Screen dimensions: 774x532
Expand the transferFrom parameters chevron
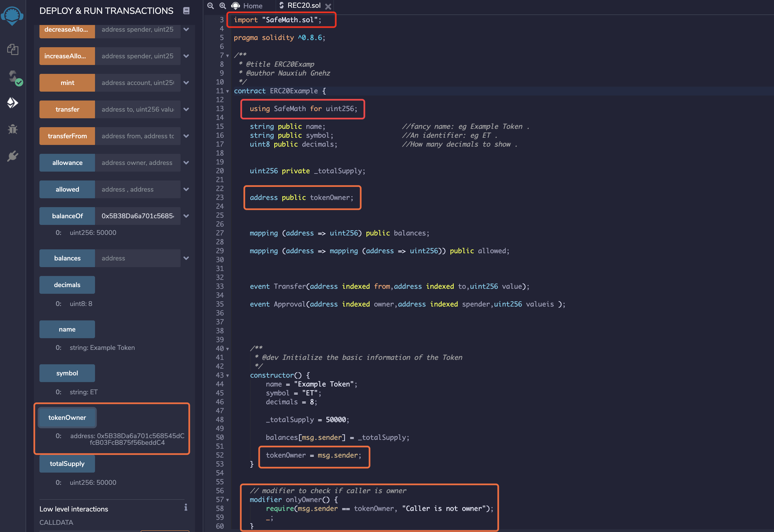click(186, 136)
